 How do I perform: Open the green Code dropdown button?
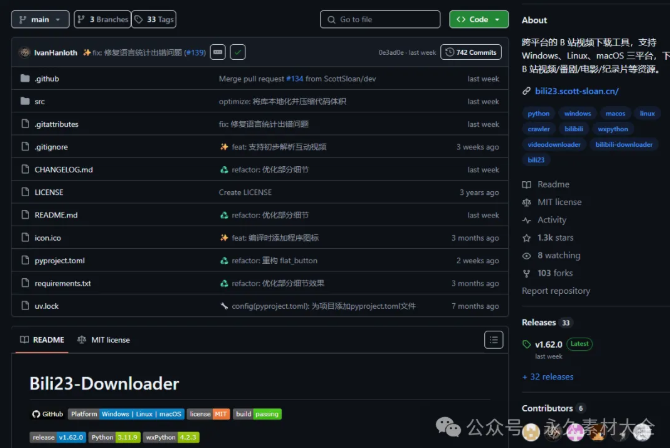coord(479,19)
